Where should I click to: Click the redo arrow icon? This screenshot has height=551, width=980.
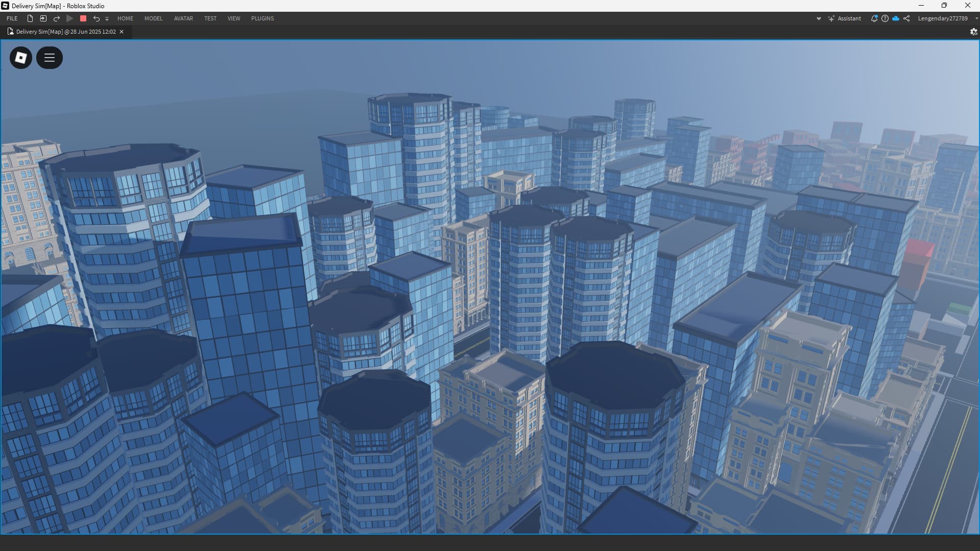click(57, 18)
